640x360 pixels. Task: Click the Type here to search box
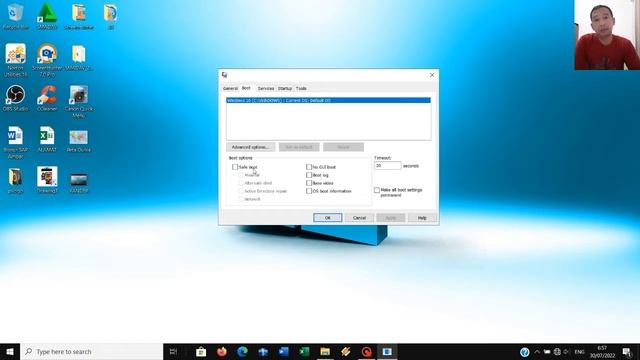(92, 351)
